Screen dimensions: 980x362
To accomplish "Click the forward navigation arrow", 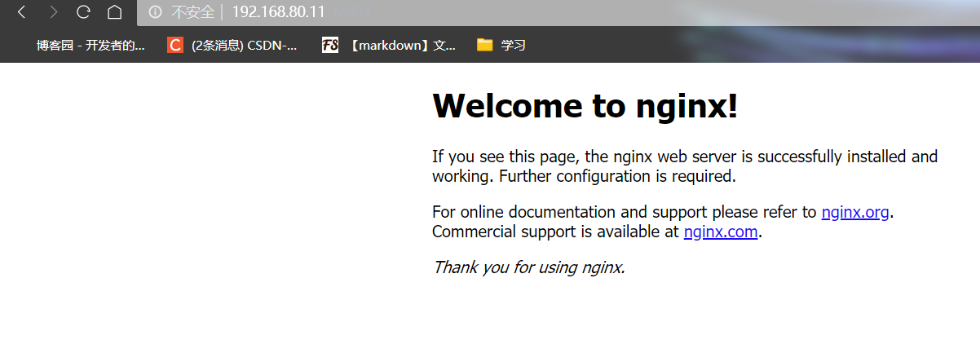I will tap(53, 12).
